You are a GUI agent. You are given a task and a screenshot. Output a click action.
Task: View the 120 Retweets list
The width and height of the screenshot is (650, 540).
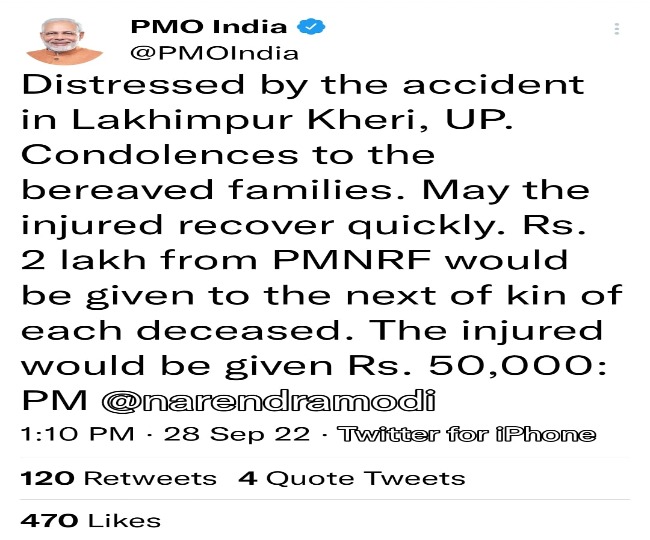pyautogui.click(x=119, y=478)
